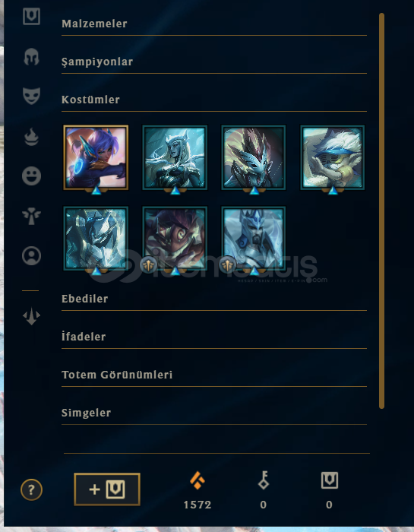Screen dimensions: 414x532
Task: Select the summoner icons profile icon
Action: pyautogui.click(x=32, y=255)
